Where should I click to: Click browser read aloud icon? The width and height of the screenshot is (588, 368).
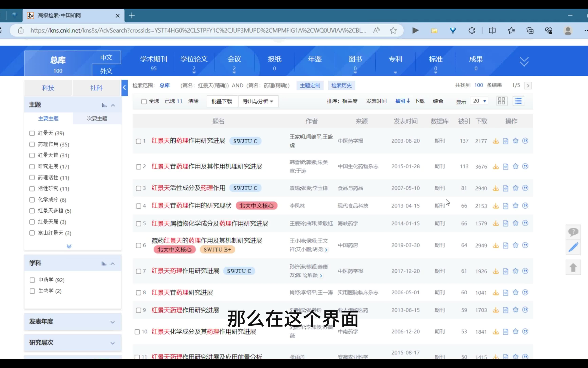(x=376, y=30)
